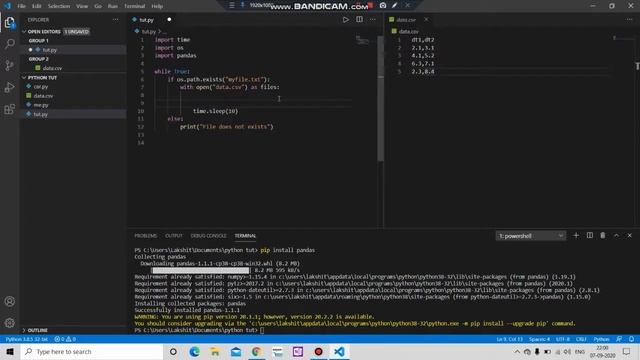
Task: Open the Terminal menu
Action: (x=135, y=6)
